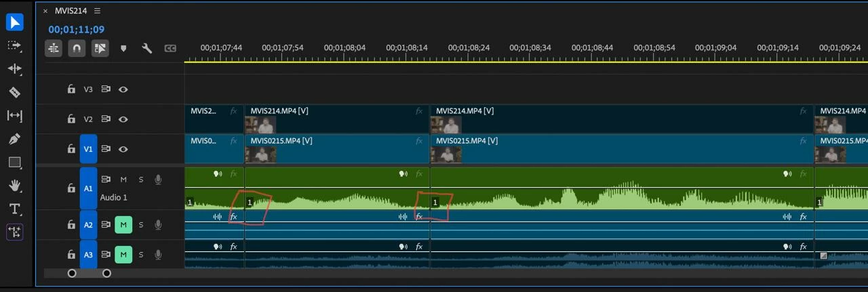Toggle lock on track V1
868x292 pixels.
pyautogui.click(x=71, y=148)
